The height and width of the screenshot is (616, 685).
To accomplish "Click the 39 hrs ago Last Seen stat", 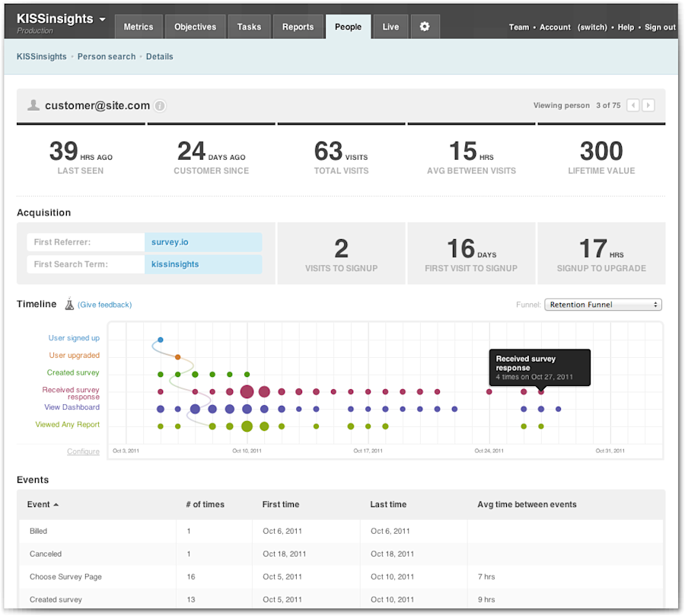I will [x=81, y=158].
